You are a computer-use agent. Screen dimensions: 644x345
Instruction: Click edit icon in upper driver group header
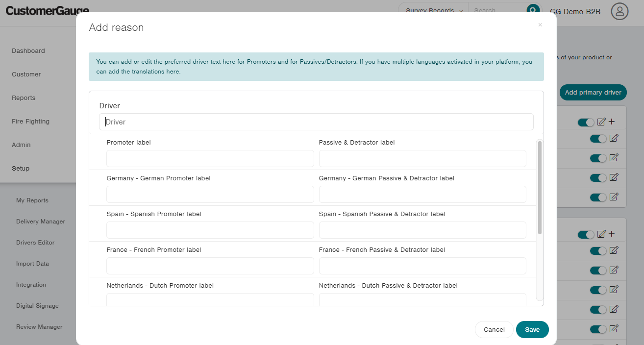click(602, 122)
